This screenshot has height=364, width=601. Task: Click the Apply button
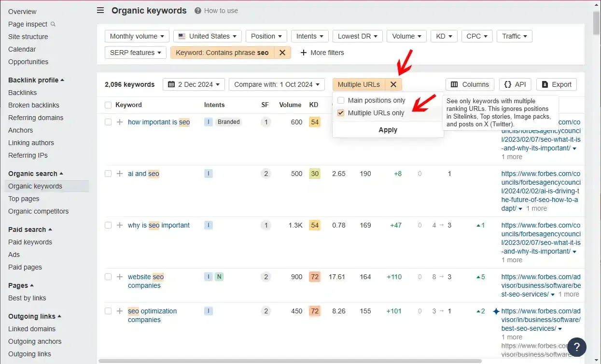[x=388, y=129]
